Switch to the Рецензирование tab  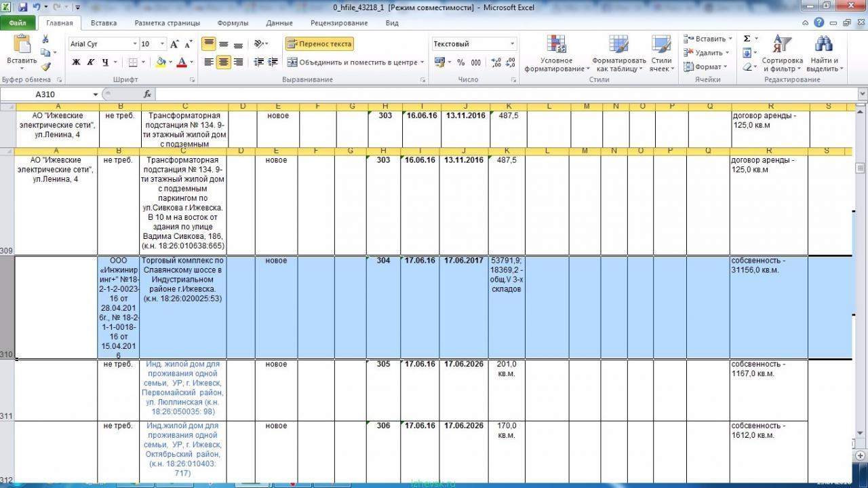(x=338, y=23)
